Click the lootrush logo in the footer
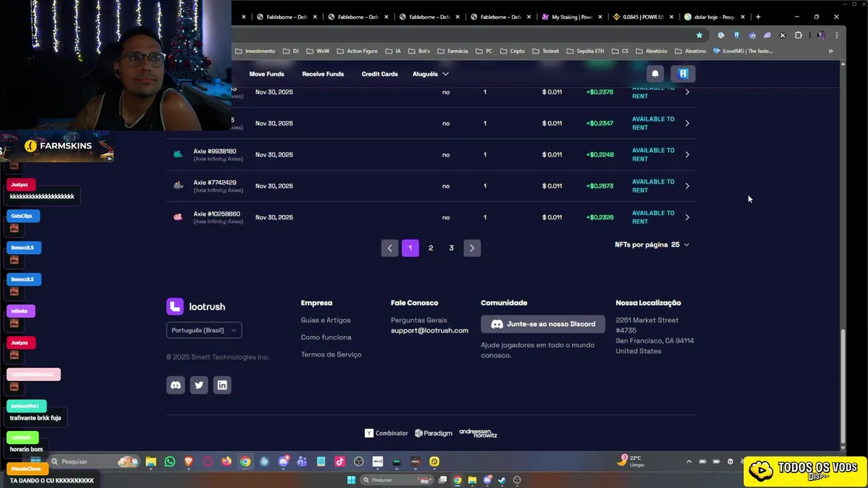This screenshot has height=488, width=868. (x=196, y=306)
